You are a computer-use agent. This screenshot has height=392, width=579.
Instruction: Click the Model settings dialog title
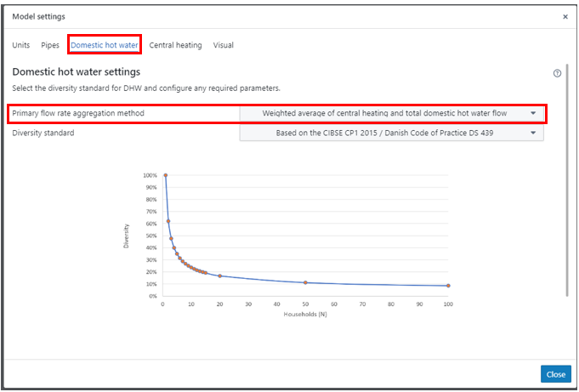tap(38, 16)
